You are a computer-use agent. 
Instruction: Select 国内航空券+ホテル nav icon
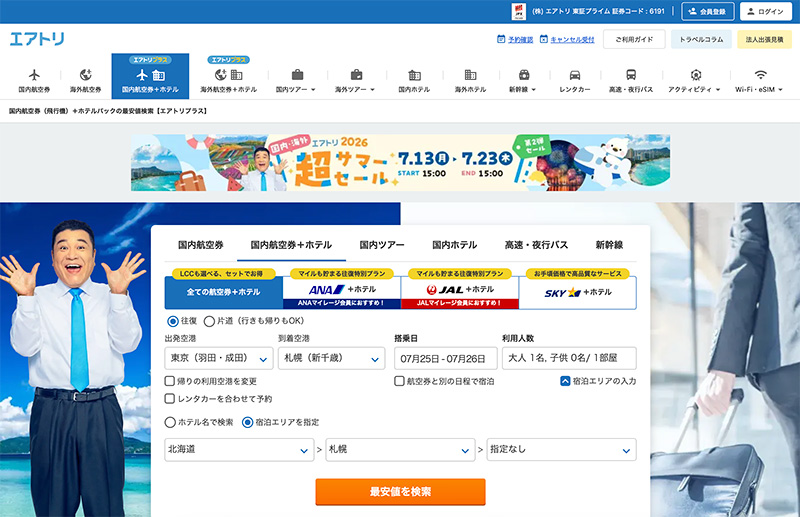[150, 76]
